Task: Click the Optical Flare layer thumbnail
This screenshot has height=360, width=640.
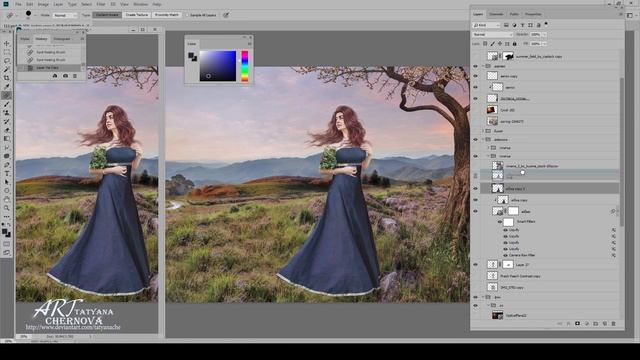Action: (x=497, y=315)
